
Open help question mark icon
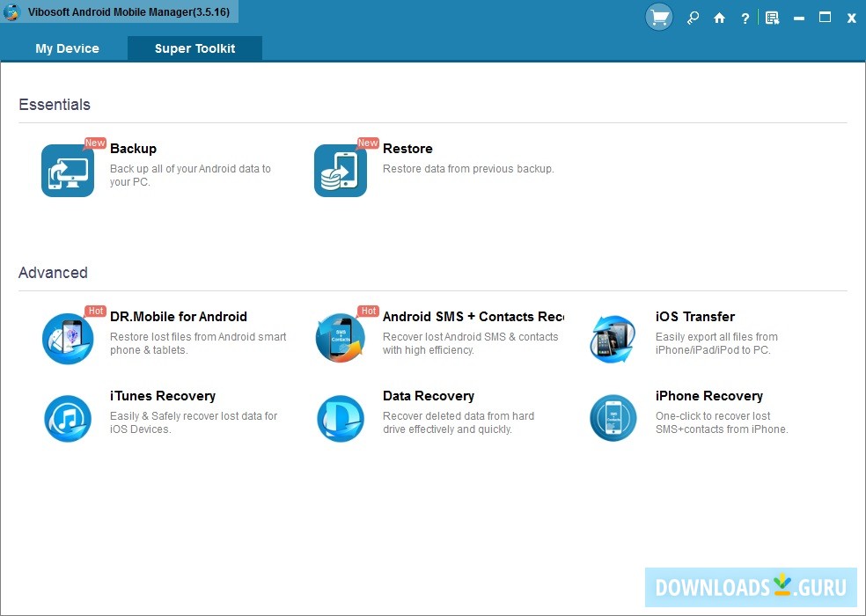pos(745,18)
